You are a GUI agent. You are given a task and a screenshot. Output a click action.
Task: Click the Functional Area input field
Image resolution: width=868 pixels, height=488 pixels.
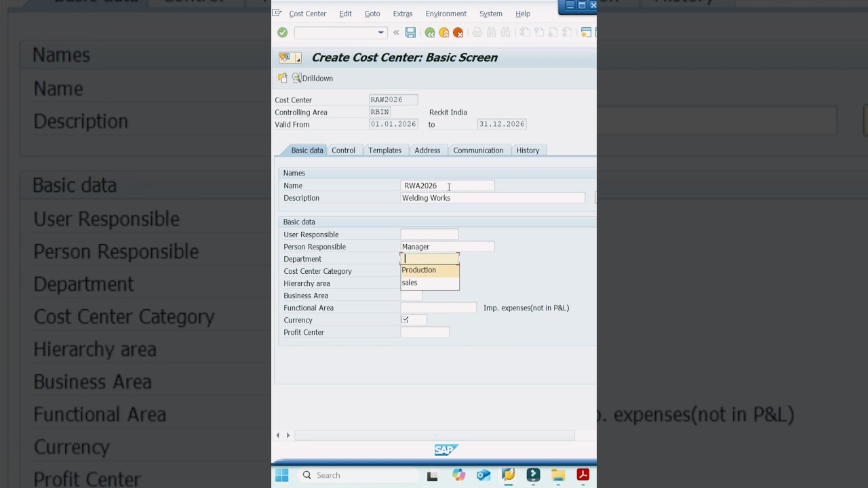439,308
